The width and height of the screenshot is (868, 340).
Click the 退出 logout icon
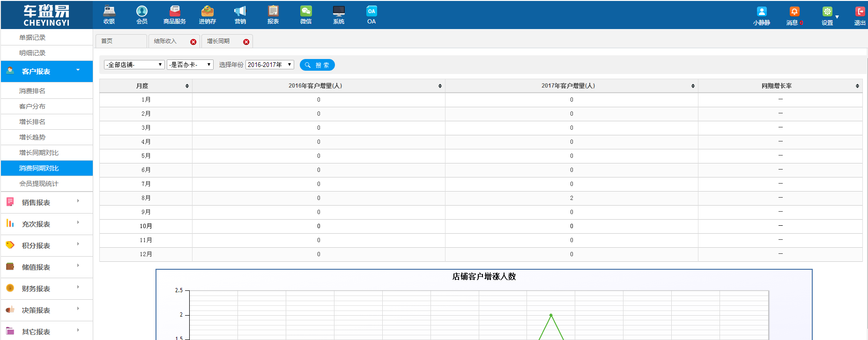860,12
